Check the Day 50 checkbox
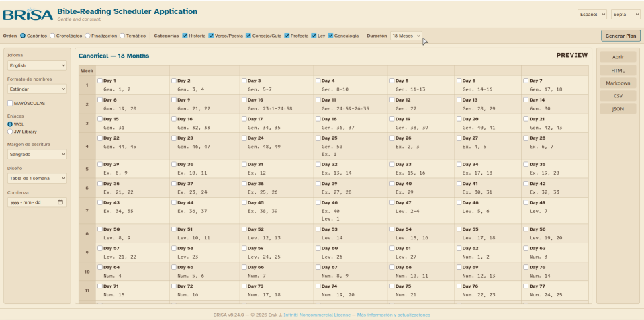This screenshot has height=320, width=644. (x=100, y=229)
